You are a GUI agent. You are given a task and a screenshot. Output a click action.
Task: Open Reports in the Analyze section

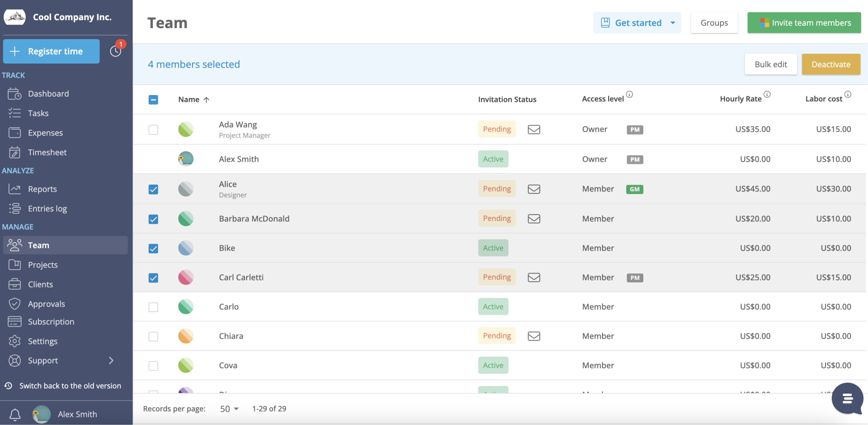click(42, 189)
